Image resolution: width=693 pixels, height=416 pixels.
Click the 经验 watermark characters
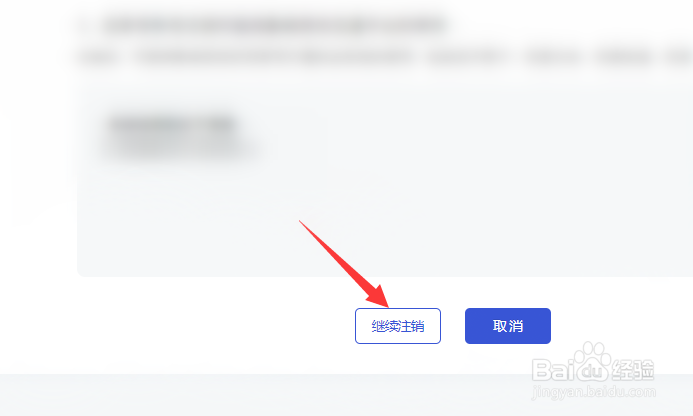pyautogui.click(x=633, y=370)
